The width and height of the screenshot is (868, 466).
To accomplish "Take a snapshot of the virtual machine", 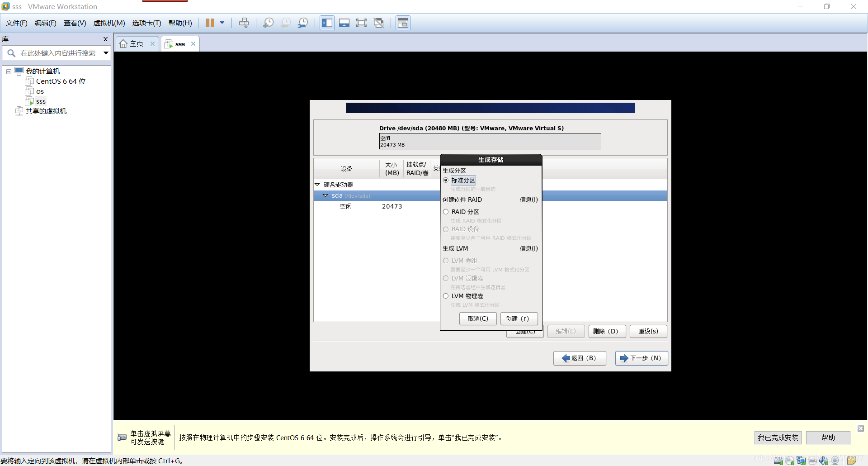I will tap(268, 23).
